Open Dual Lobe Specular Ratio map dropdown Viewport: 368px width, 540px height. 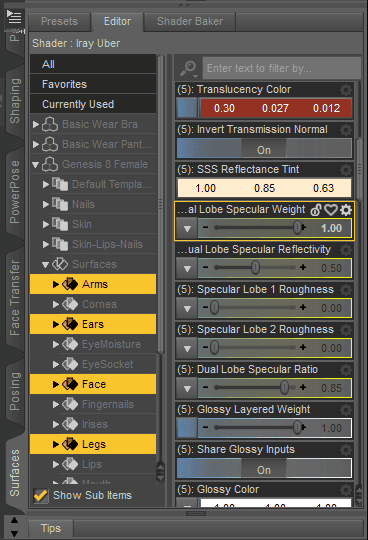click(x=187, y=388)
